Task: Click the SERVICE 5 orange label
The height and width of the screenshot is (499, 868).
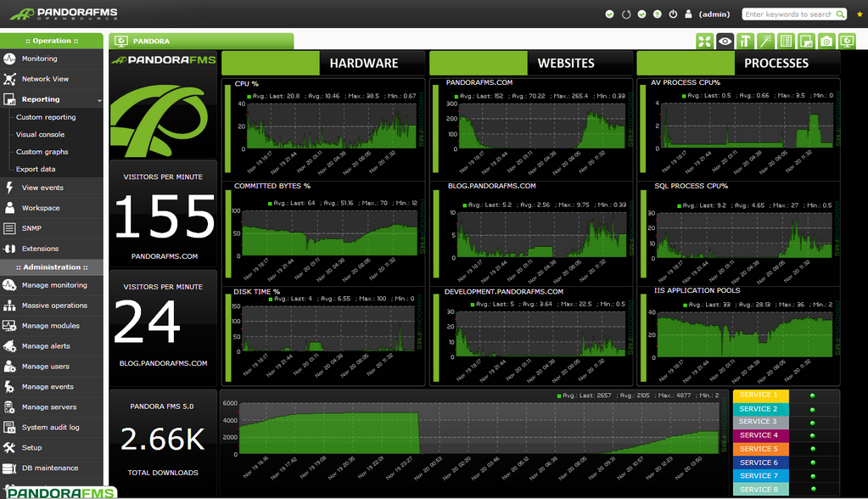Action: click(x=760, y=449)
